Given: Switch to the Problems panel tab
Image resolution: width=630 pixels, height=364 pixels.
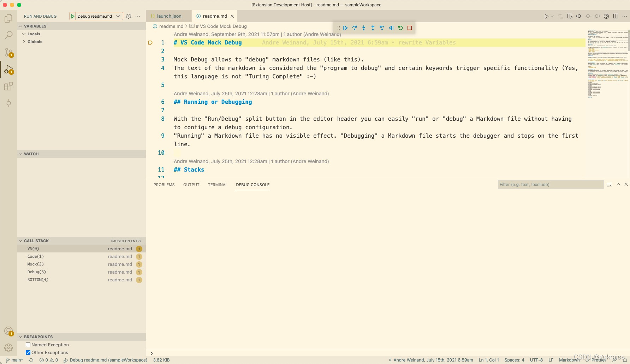Looking at the screenshot, I should pos(164,185).
